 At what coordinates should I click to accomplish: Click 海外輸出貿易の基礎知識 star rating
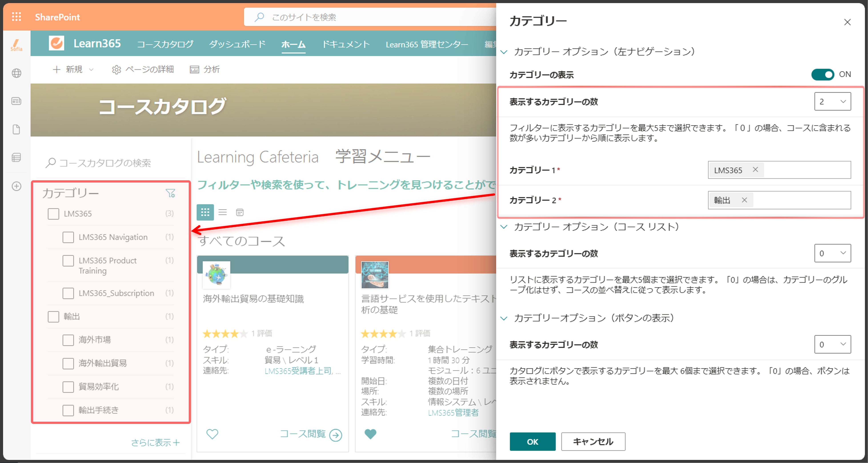click(225, 334)
